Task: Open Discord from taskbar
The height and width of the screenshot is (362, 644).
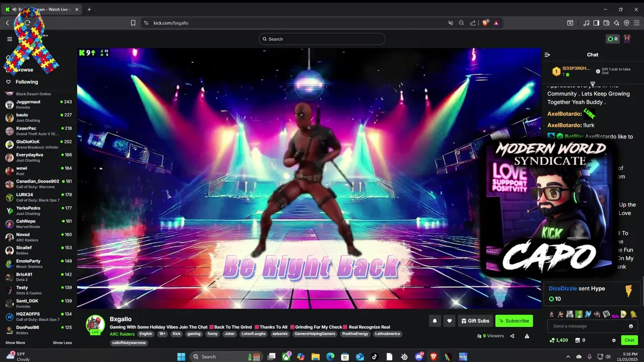Action: coord(419,357)
